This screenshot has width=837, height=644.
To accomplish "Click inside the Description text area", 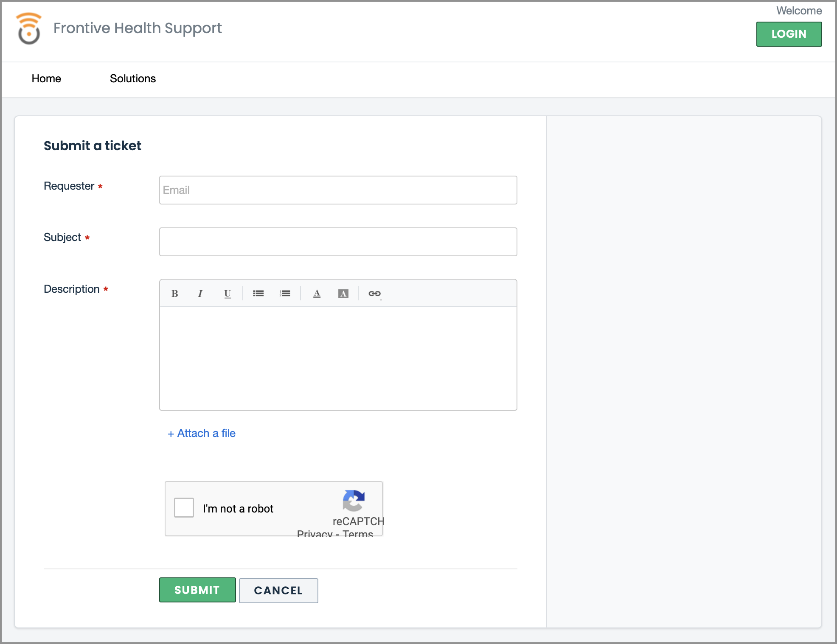I will [338, 358].
